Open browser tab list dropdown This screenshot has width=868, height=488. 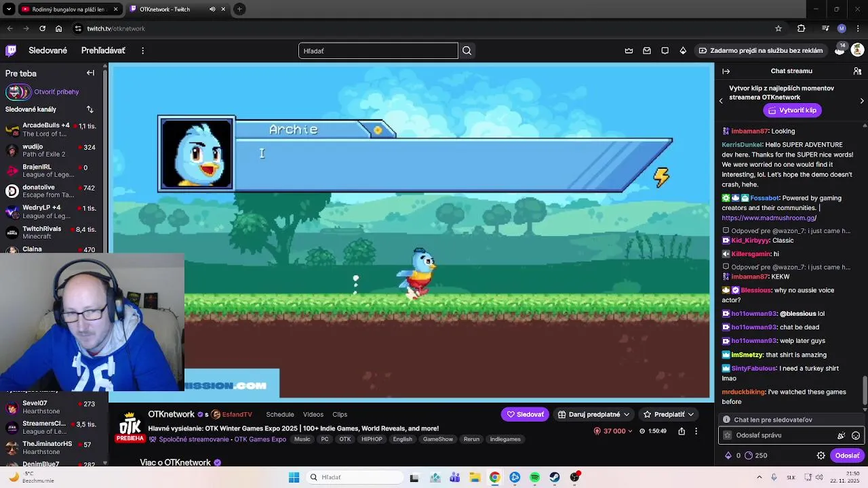(x=9, y=9)
